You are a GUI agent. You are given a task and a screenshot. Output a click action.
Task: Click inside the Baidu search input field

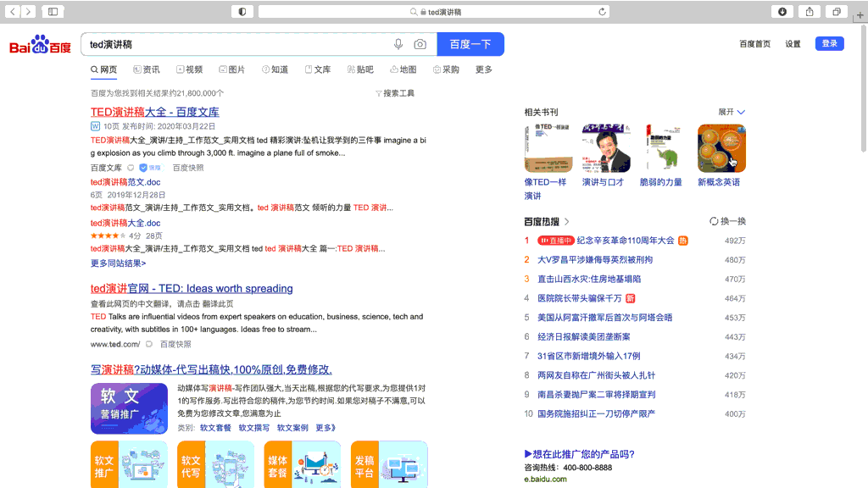237,44
